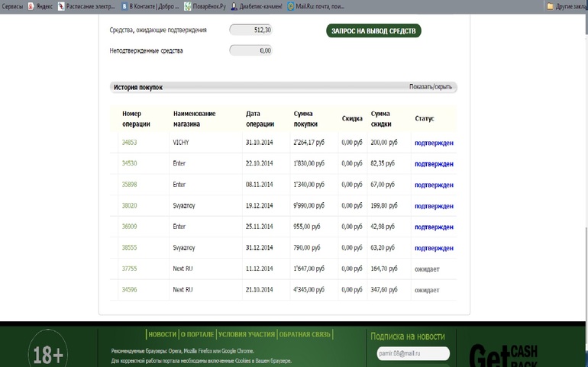Open operation number 34853
Viewport: 588px width, 367px height.
pyautogui.click(x=129, y=143)
